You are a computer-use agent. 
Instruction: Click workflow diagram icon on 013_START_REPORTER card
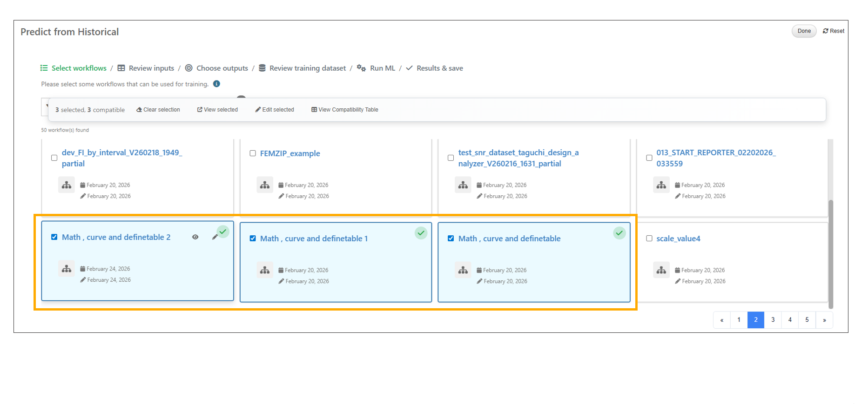[x=661, y=185]
